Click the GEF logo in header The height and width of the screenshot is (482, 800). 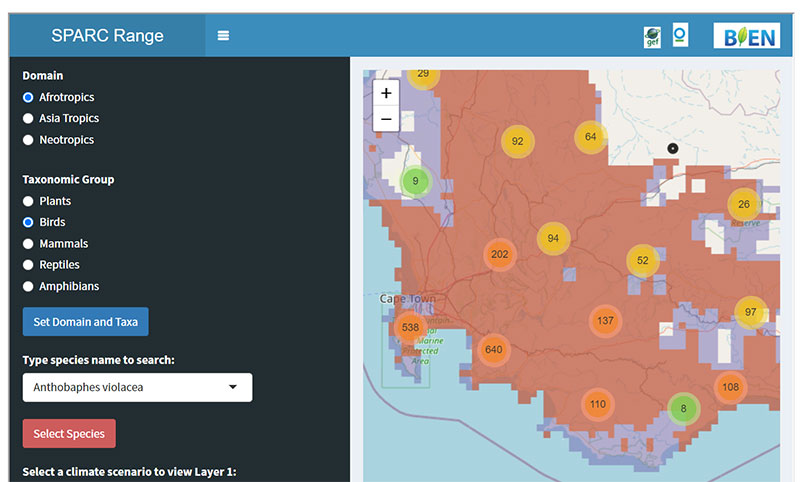coord(652,37)
